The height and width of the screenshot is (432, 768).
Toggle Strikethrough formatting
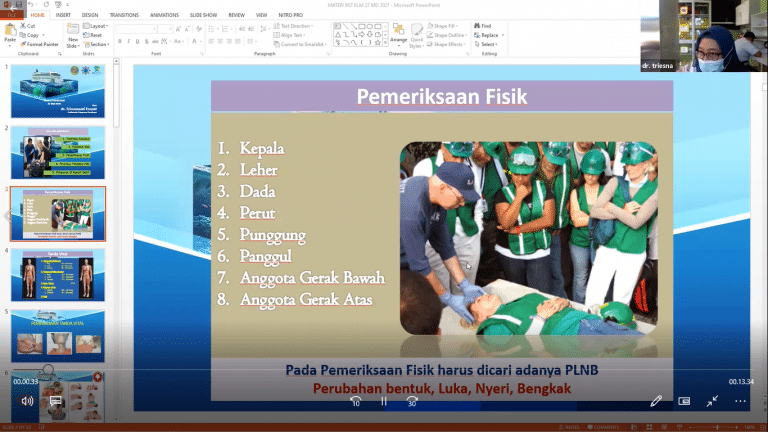tap(155, 42)
